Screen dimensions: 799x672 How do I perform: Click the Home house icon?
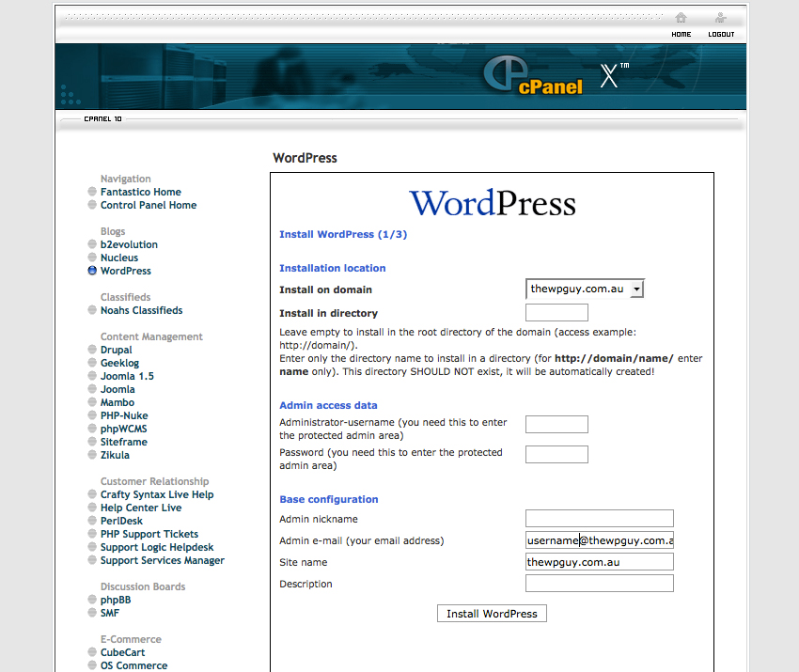click(681, 19)
